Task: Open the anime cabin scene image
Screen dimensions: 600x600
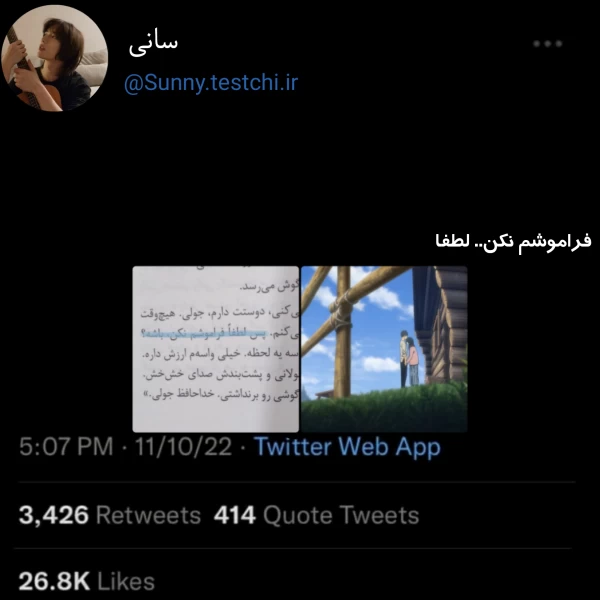Action: 384,349
